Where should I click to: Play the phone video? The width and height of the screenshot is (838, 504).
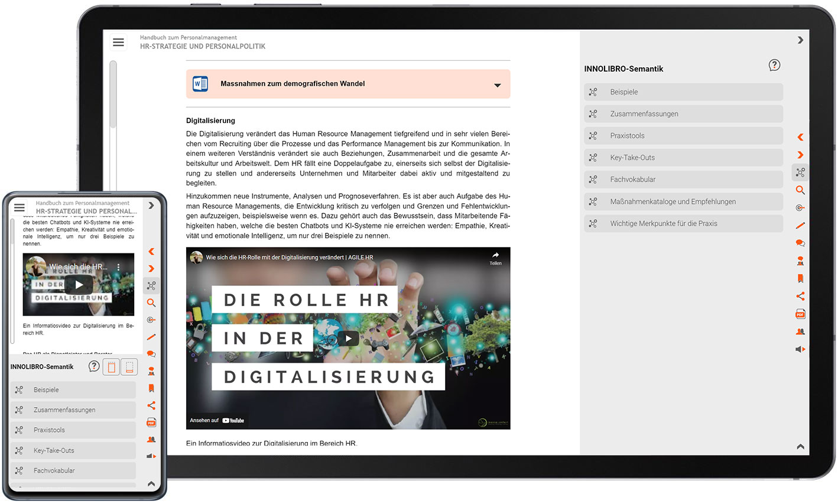click(x=79, y=285)
